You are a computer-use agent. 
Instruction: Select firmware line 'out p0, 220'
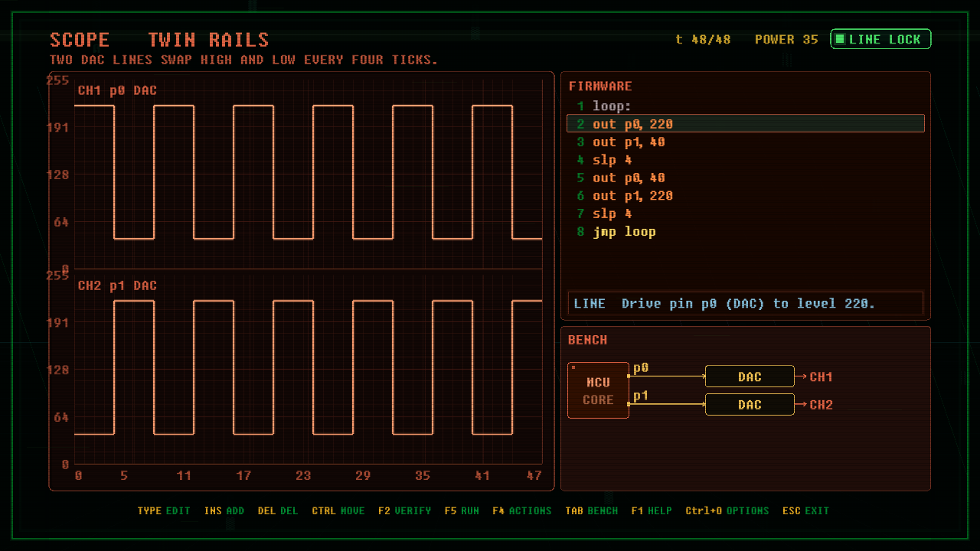tap(746, 124)
